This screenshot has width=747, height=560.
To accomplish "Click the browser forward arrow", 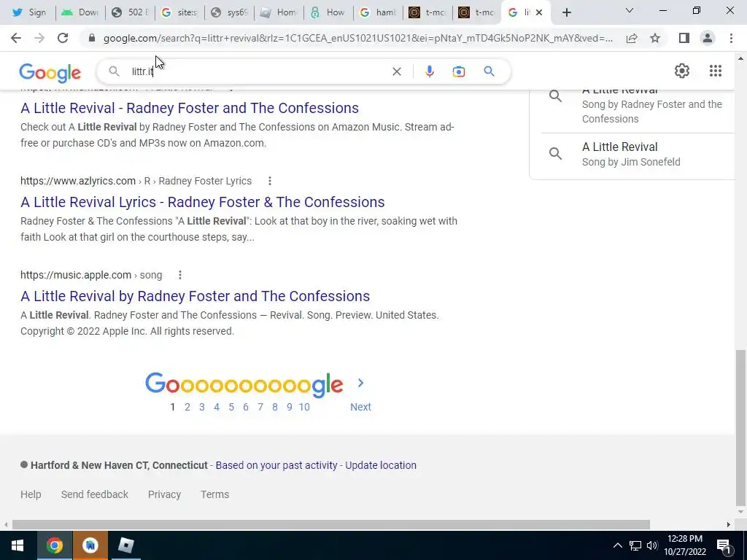I will (39, 38).
